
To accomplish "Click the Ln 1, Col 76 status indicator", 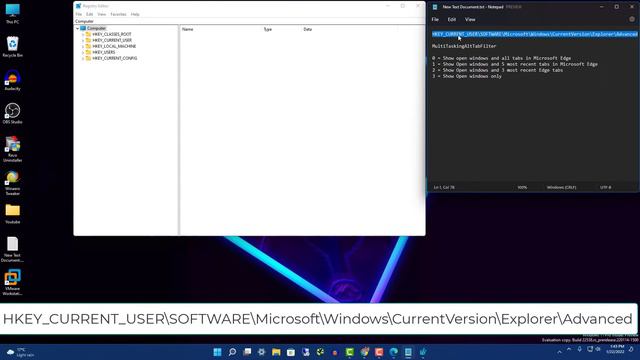I will [444, 187].
